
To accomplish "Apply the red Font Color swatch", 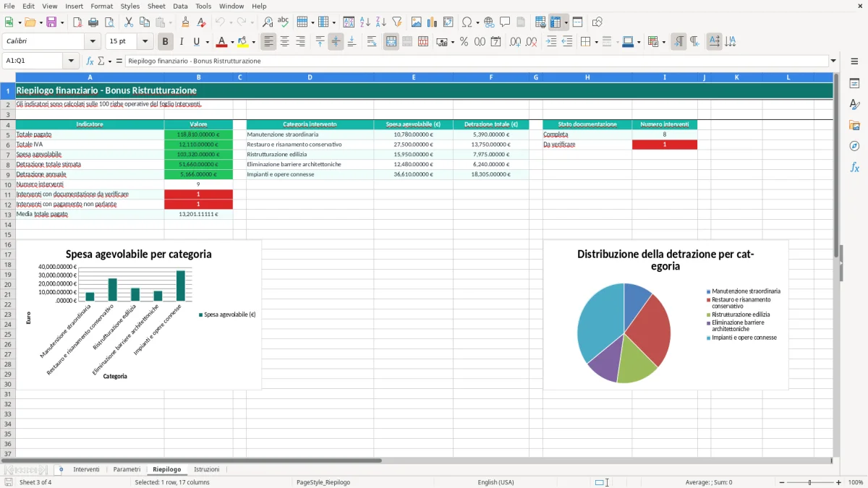I will 221,41.
